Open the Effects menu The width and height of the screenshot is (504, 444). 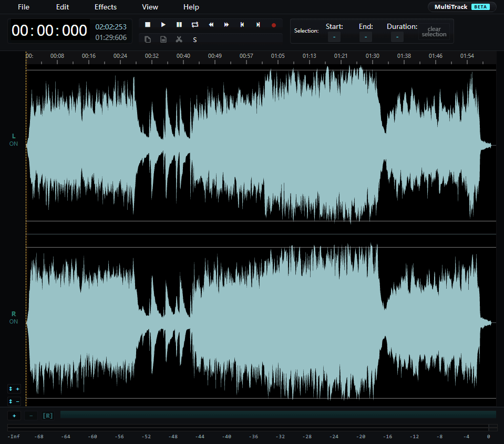point(106,7)
